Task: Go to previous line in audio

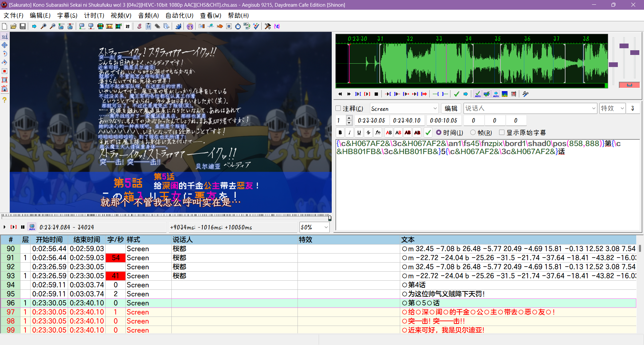Action: (340, 94)
